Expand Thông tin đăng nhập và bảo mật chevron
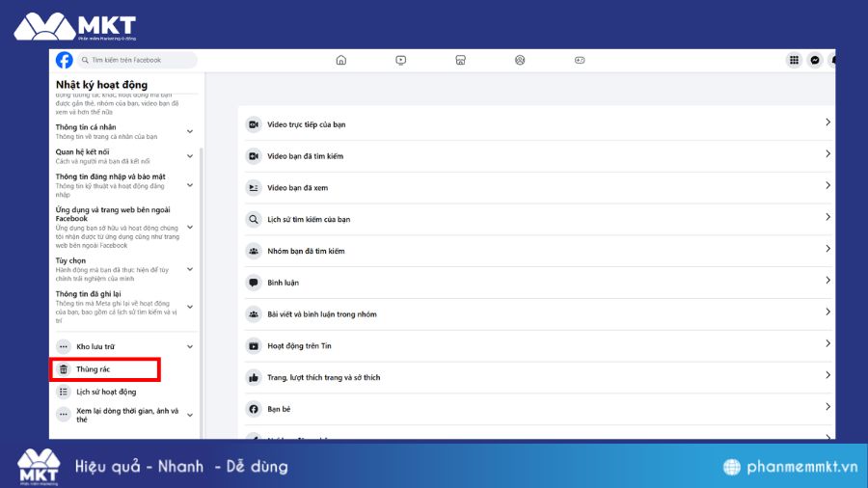This screenshot has height=488, width=868. (190, 185)
